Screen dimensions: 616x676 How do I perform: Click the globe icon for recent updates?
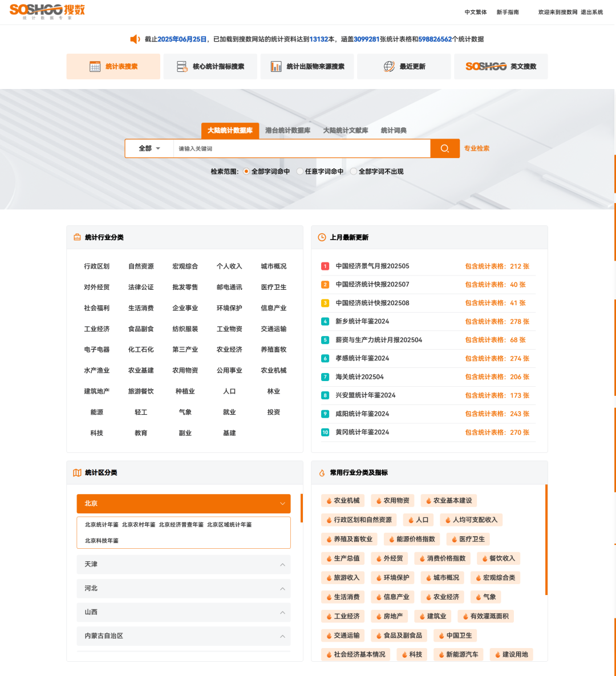point(389,67)
